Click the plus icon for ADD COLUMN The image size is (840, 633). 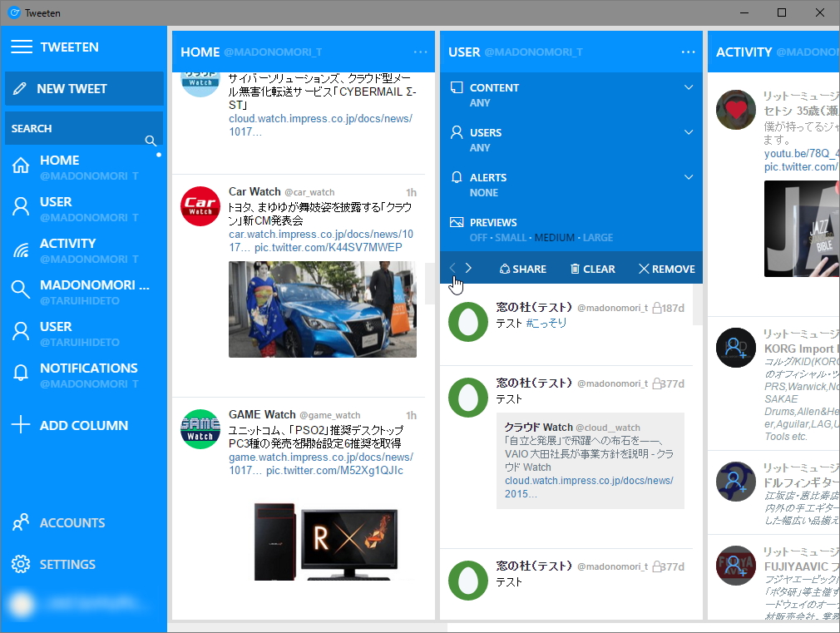(20, 424)
